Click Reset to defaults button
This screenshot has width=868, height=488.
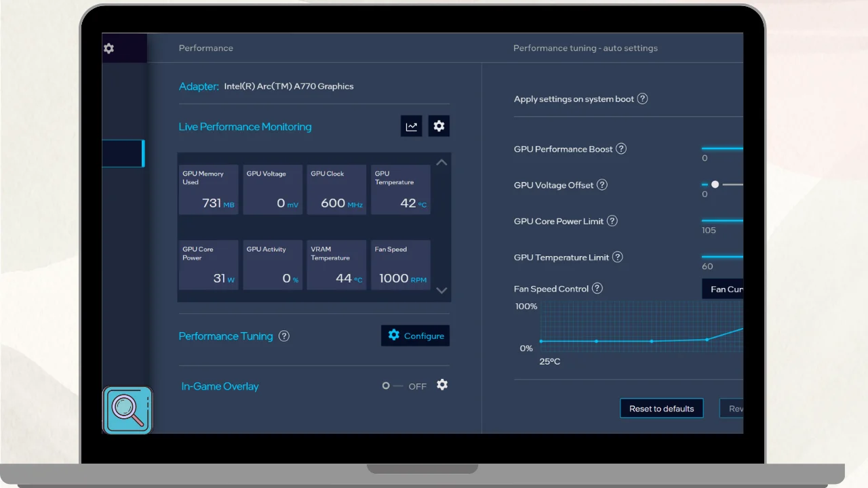coord(661,409)
